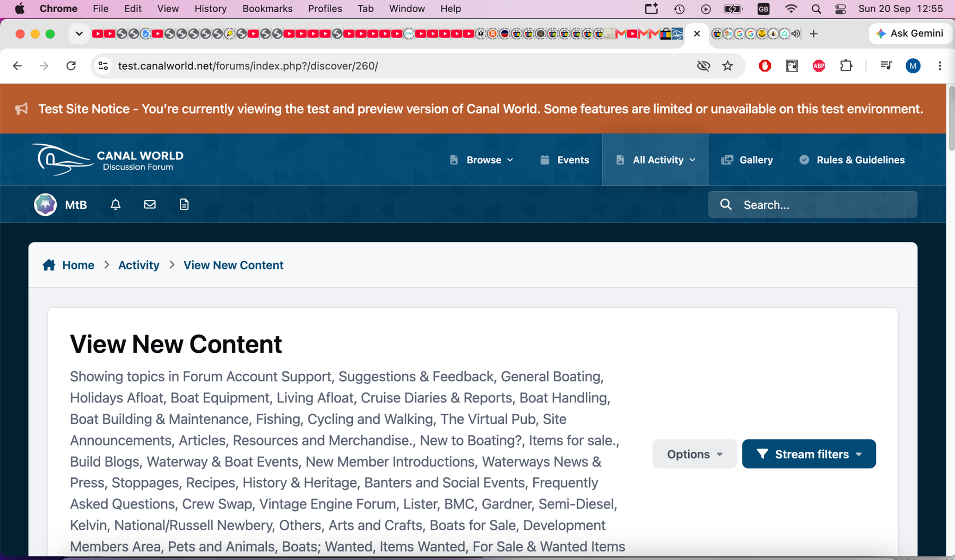Open macOS Control Center icon
955x560 pixels.
840,8
